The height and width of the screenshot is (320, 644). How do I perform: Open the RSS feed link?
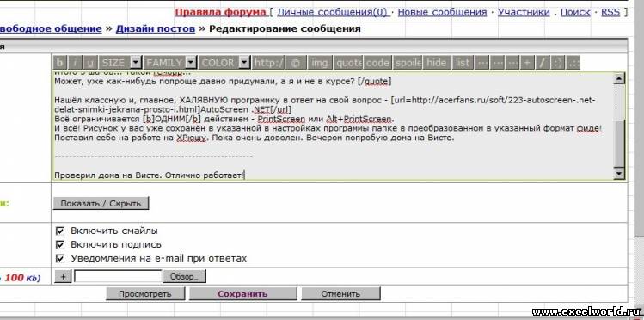pyautogui.click(x=610, y=12)
